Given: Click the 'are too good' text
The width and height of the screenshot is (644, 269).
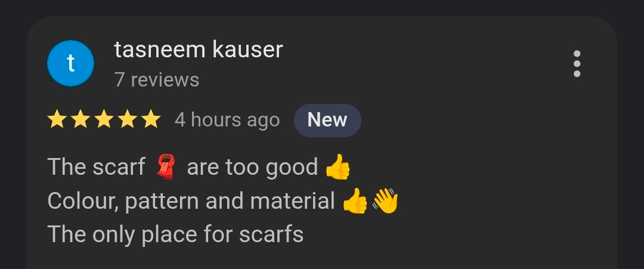Looking at the screenshot, I should 252,167.
